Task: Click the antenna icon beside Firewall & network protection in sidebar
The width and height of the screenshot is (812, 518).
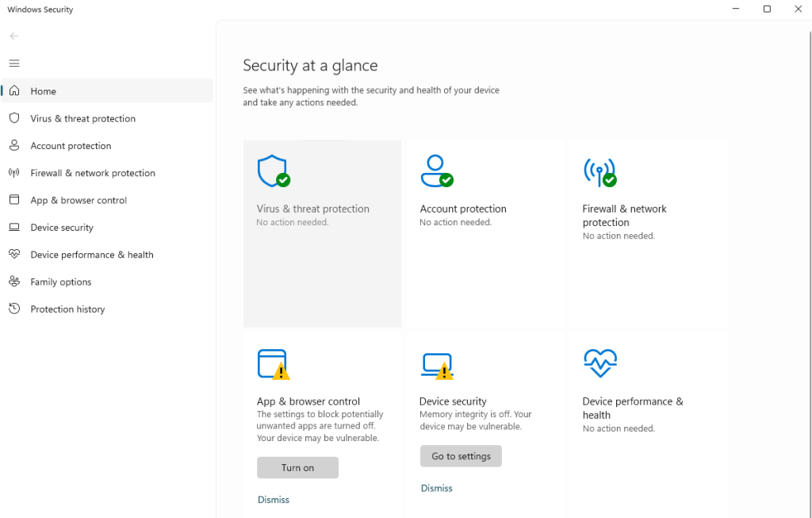Action: coord(14,172)
